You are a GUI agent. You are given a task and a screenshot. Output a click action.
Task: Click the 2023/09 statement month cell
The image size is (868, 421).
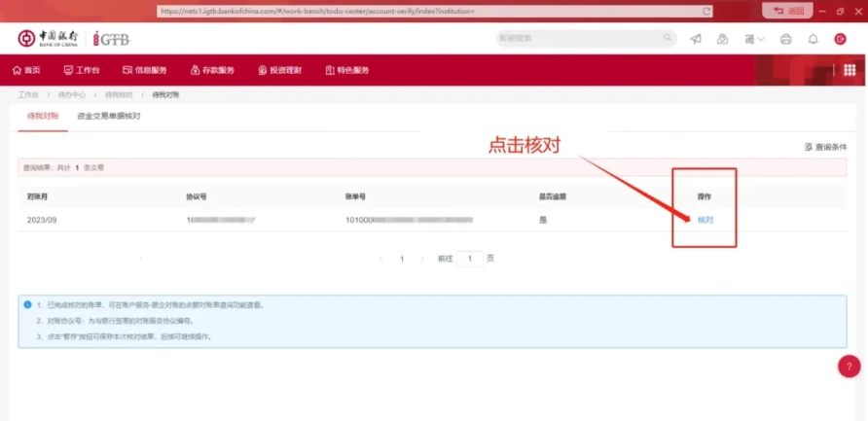pyautogui.click(x=42, y=220)
